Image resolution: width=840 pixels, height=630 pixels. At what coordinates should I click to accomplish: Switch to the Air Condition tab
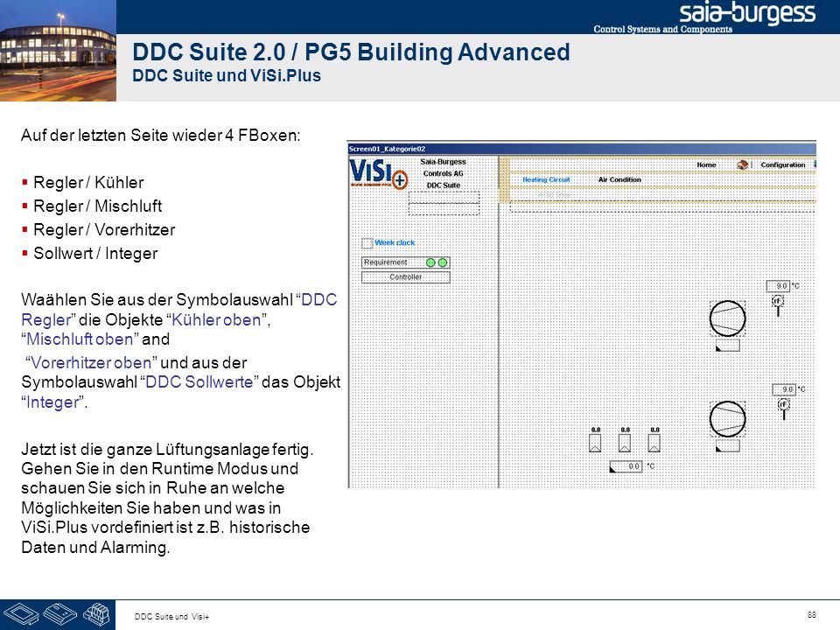tap(619, 180)
